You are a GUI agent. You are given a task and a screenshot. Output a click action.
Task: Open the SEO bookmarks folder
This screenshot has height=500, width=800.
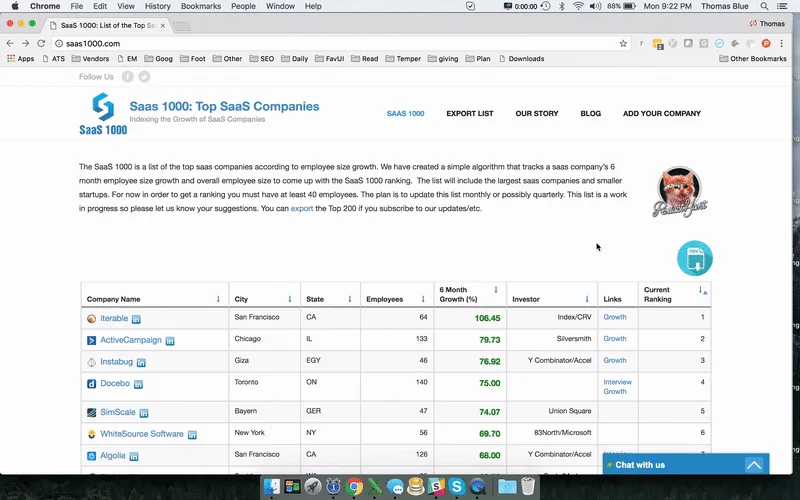tap(262, 59)
